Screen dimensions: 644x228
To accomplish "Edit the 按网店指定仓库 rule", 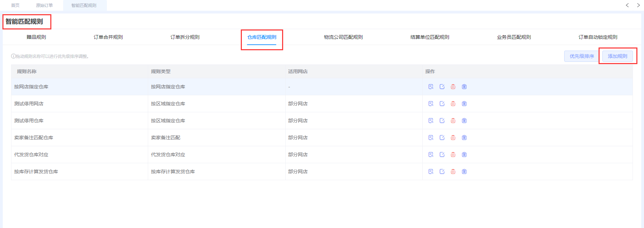I will pos(442,87).
